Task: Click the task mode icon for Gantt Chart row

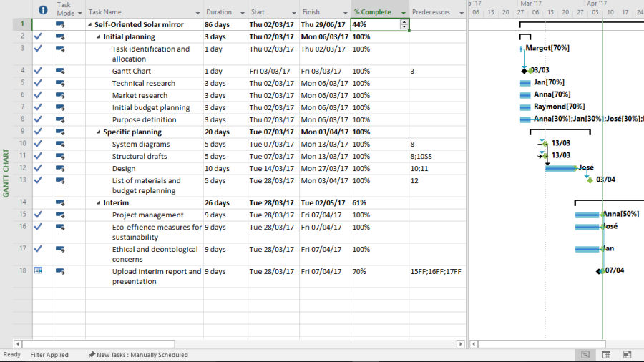Action: (60, 71)
